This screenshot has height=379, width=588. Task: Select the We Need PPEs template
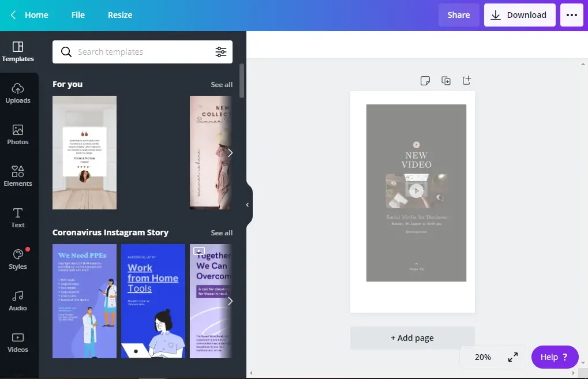tap(84, 301)
